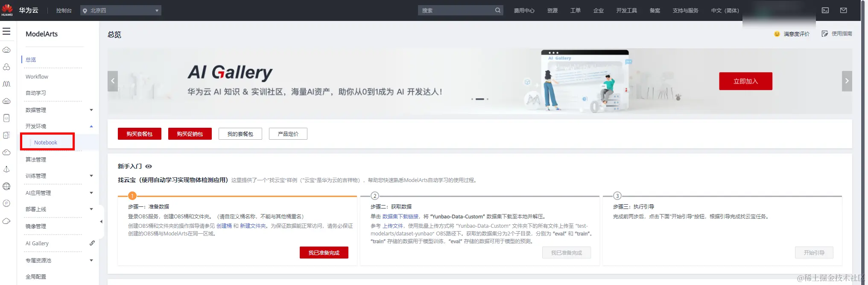
Task: Open 全局配置 in the sidebar
Action: [36, 276]
